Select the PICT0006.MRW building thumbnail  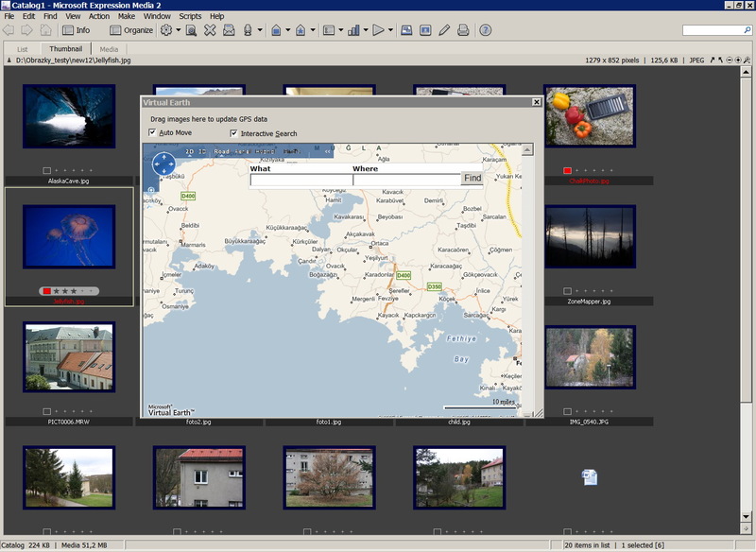pos(69,356)
